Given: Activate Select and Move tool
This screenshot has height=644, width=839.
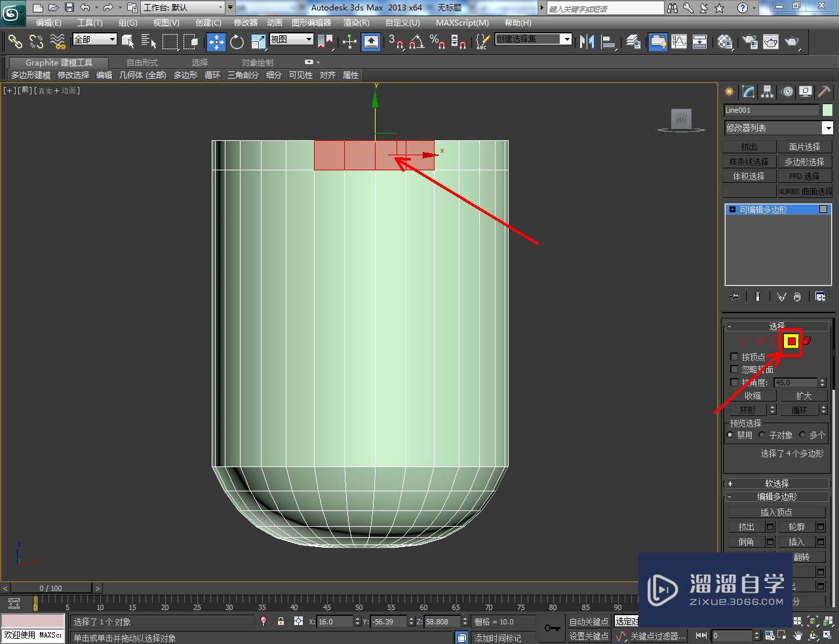Looking at the screenshot, I should coord(216,41).
